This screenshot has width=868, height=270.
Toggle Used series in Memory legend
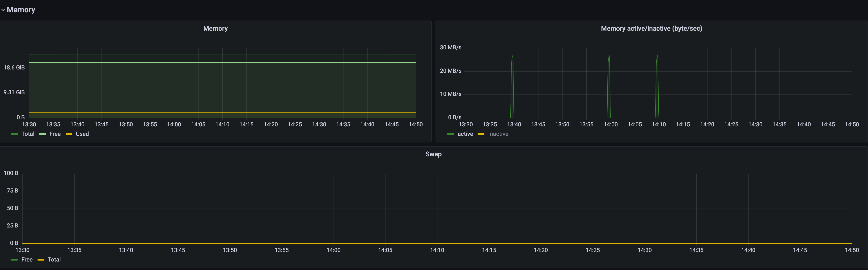[x=82, y=134]
